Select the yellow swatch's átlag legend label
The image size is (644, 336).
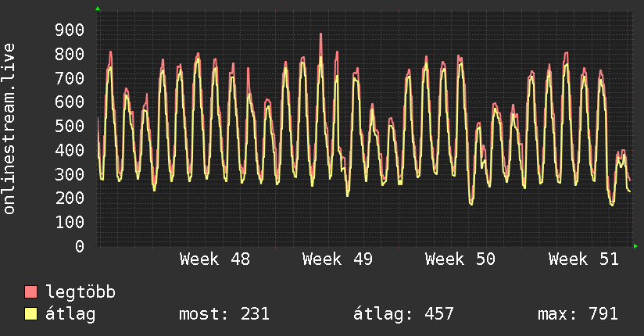(x=70, y=314)
